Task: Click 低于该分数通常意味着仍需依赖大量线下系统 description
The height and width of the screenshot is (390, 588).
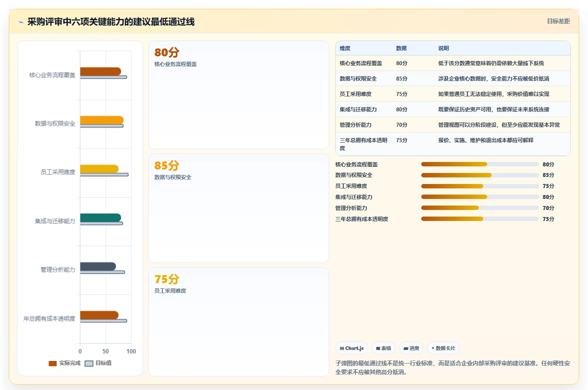Action: pyautogui.click(x=491, y=63)
